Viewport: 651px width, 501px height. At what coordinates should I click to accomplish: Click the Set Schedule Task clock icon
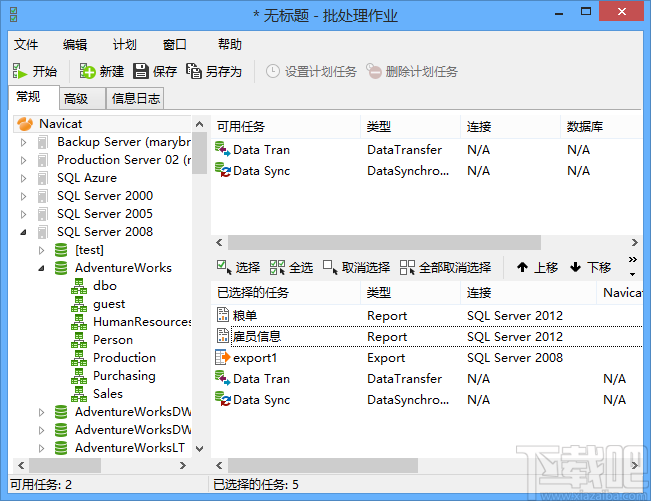coord(273,71)
